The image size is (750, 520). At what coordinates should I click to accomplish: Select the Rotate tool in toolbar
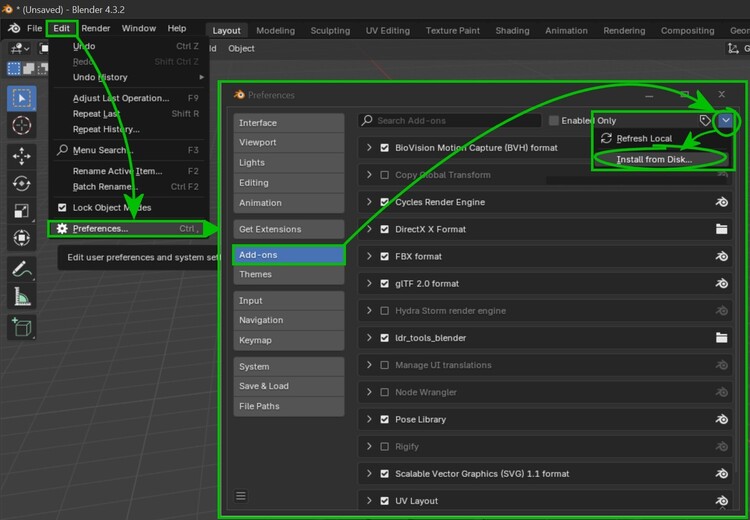point(21,184)
